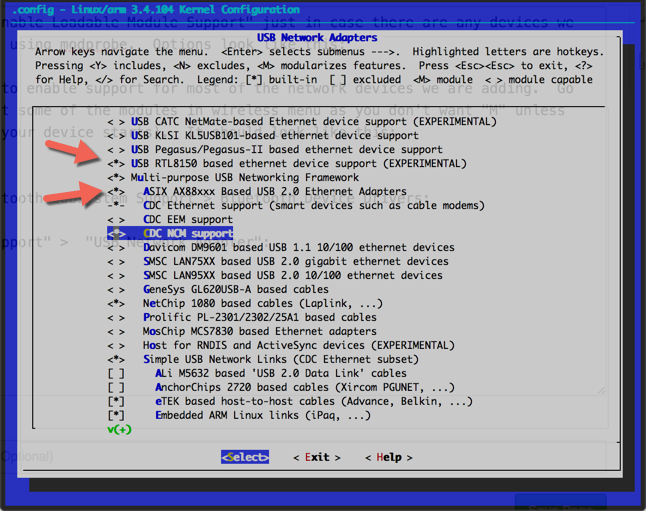Toggle SMSC LAN75XX gigabit ethernet devices option

[278, 262]
